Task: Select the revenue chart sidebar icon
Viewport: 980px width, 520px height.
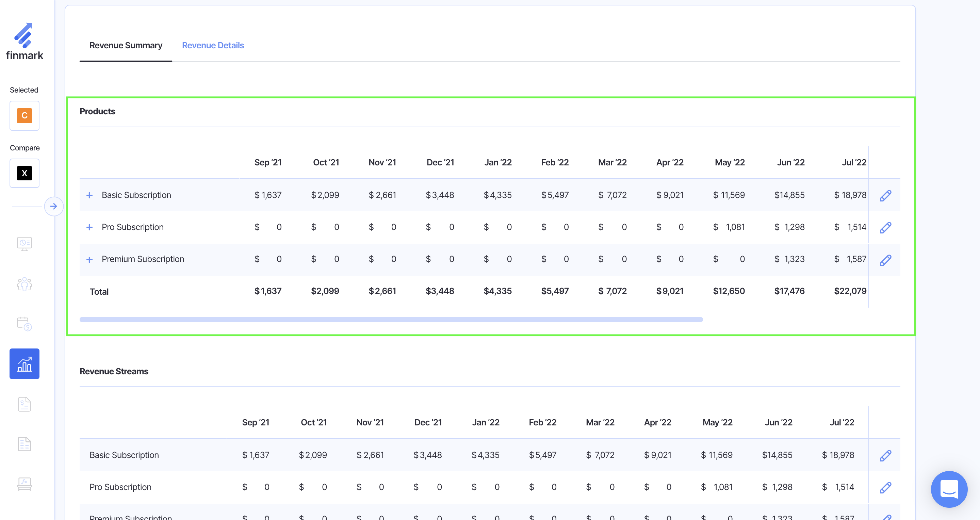Action: pos(24,364)
